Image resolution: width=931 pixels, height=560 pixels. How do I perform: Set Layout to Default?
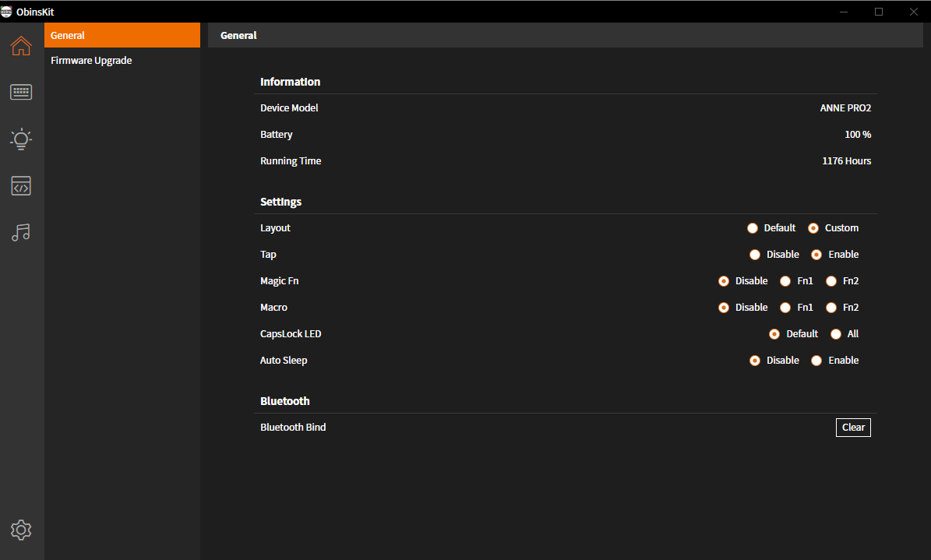point(753,228)
